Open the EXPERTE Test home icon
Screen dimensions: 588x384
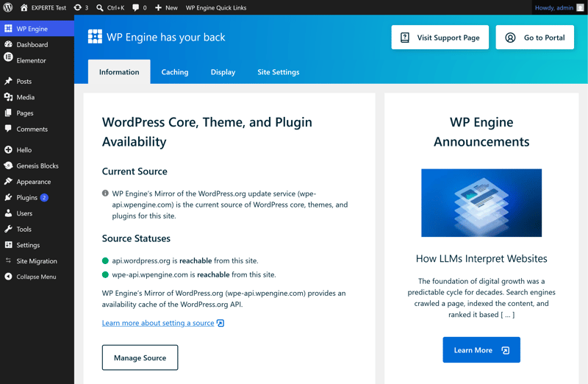pos(24,7)
